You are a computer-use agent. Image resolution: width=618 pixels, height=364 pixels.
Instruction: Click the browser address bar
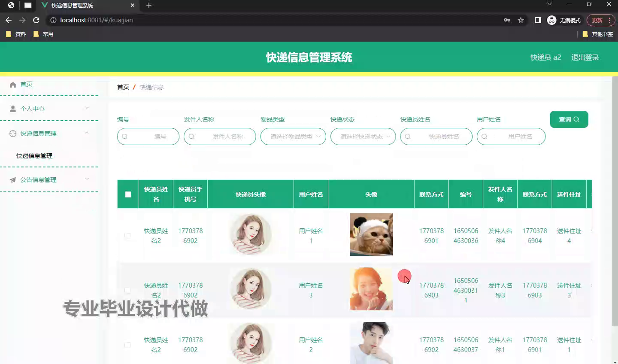coord(275,20)
